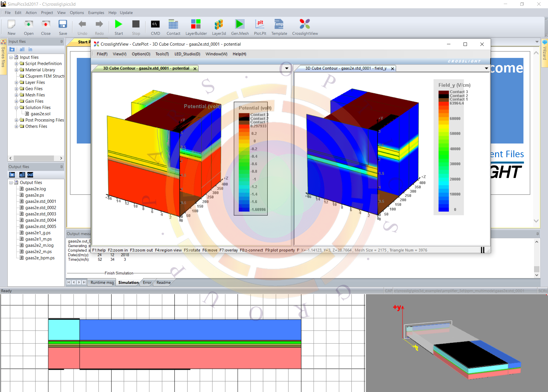Open tab list dropdown of potential pane
Image resolution: width=548 pixels, height=392 pixels.
pos(287,68)
